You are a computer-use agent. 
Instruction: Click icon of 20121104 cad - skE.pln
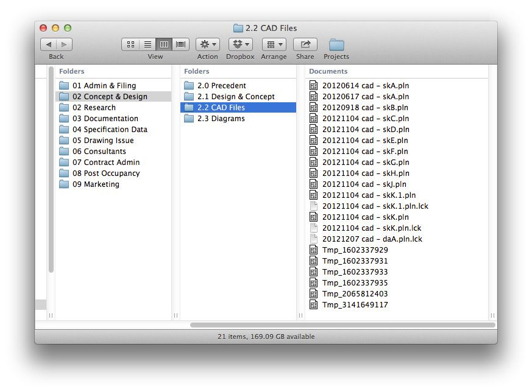[314, 140]
